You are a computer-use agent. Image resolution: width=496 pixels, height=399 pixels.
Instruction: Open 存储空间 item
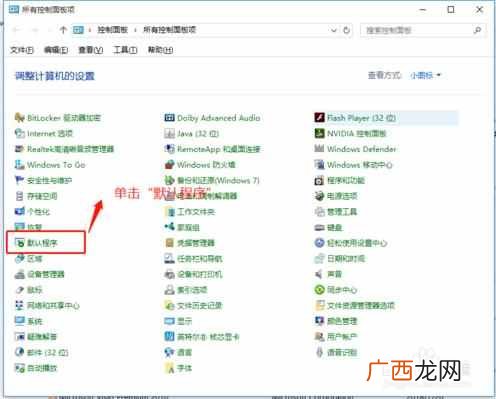[36, 196]
